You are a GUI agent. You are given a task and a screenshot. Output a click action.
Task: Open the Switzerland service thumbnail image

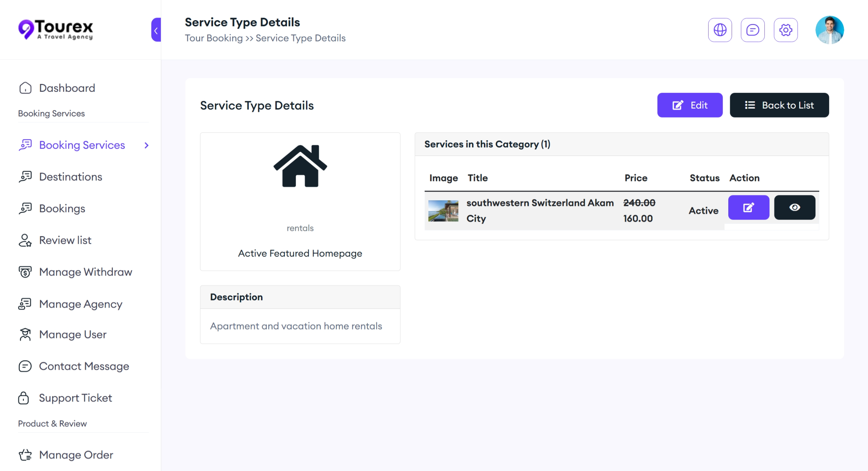[x=443, y=211]
